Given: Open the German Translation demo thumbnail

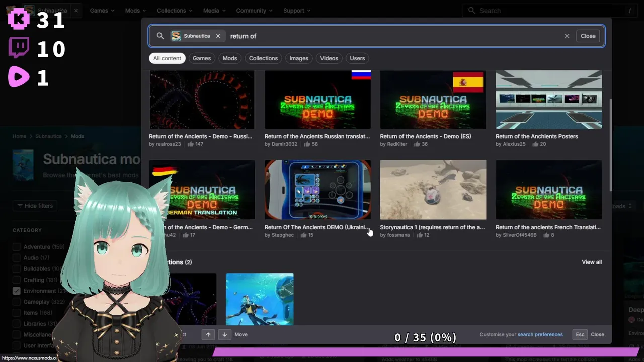Looking at the screenshot, I should click(202, 190).
